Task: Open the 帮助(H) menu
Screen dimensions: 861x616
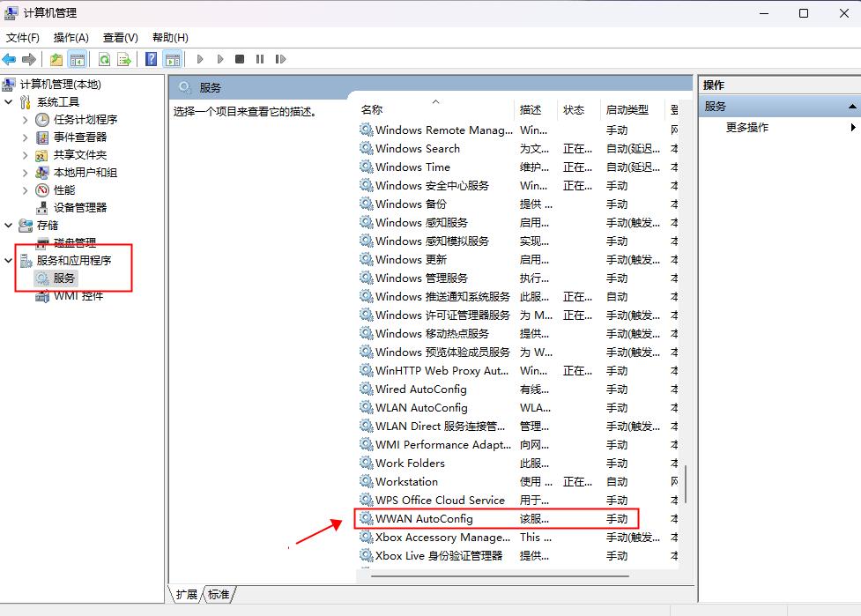Action: tap(170, 37)
